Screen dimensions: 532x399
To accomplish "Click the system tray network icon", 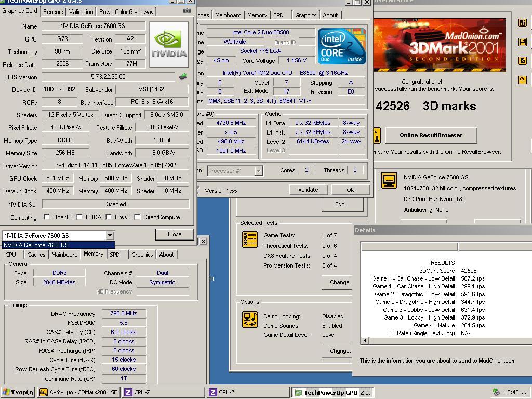I will 496,392.
